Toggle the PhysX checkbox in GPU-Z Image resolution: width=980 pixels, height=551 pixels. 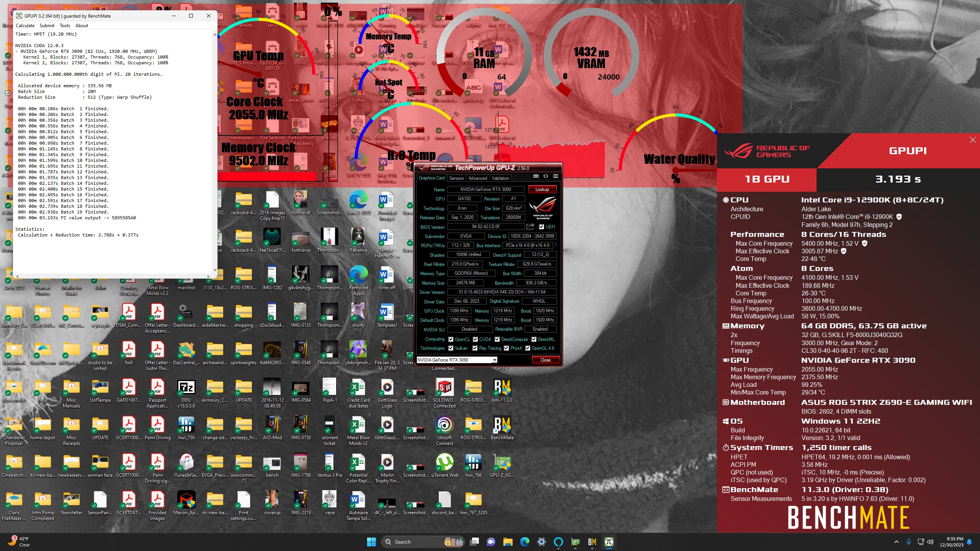(506, 348)
